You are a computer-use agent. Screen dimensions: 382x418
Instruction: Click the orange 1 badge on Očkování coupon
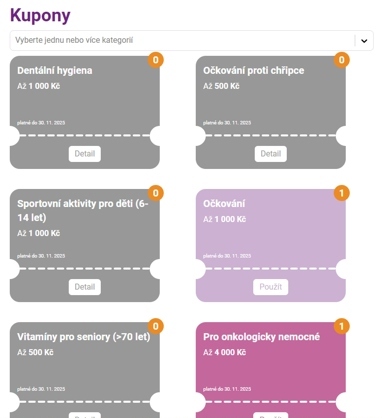pos(341,193)
